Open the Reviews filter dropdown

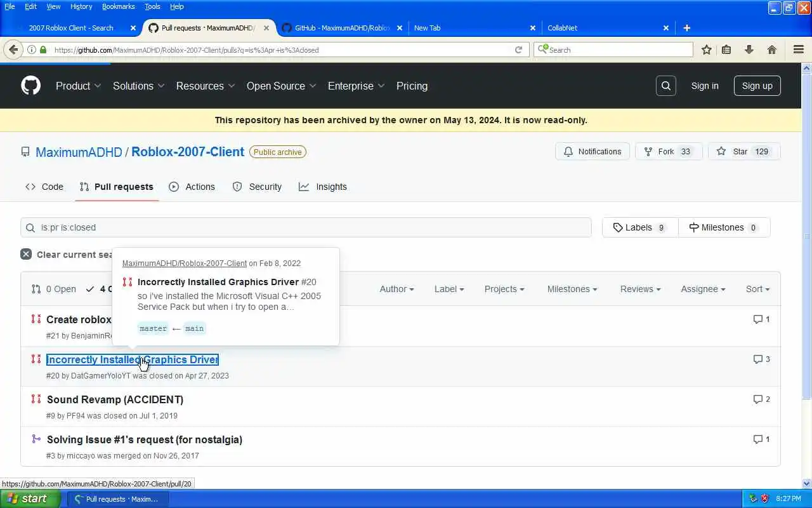[x=640, y=289]
